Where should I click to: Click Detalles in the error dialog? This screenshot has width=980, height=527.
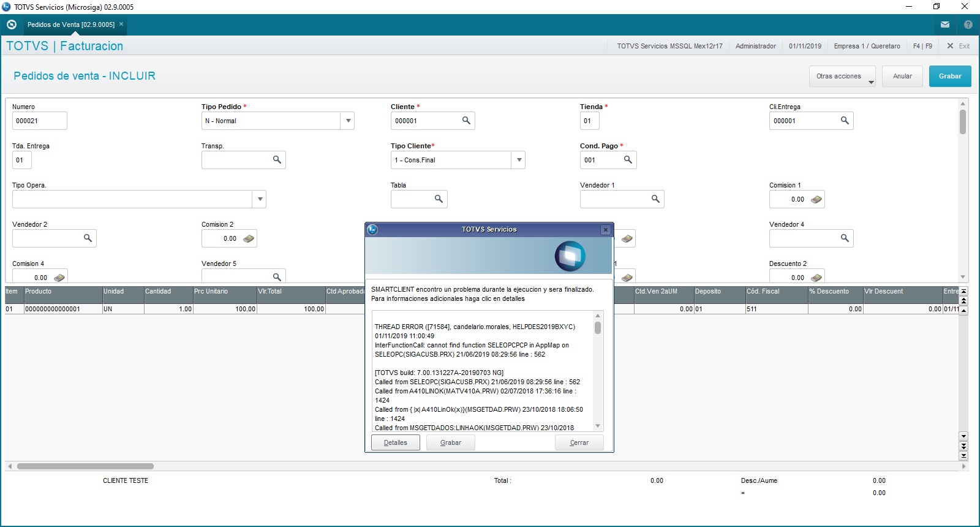tap(396, 442)
